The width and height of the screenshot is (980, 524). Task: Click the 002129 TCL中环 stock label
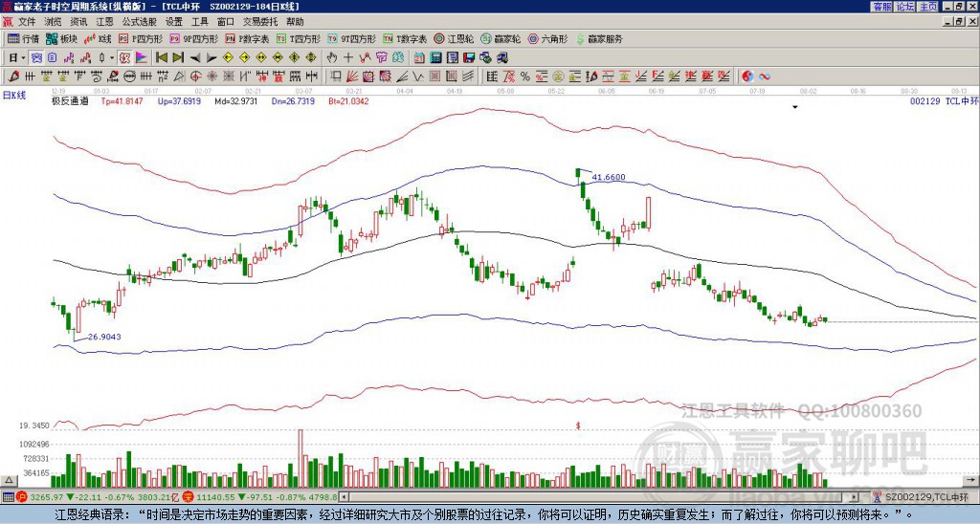tap(944, 100)
